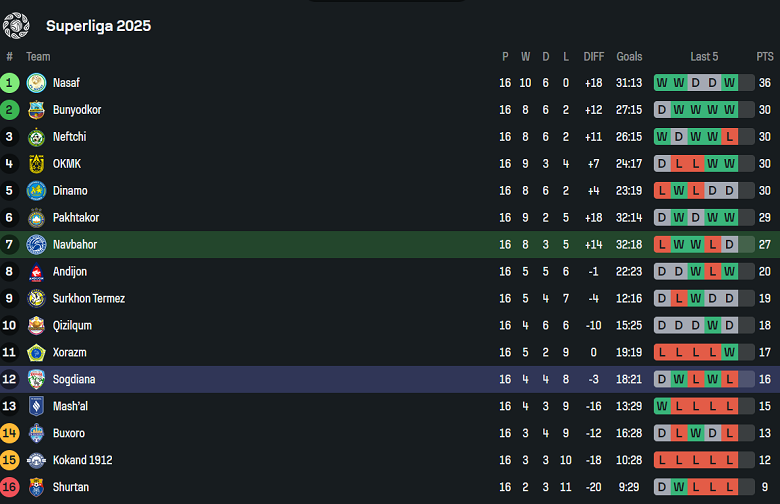Open the Qizilqum team link
The width and height of the screenshot is (780, 504).
73,326
